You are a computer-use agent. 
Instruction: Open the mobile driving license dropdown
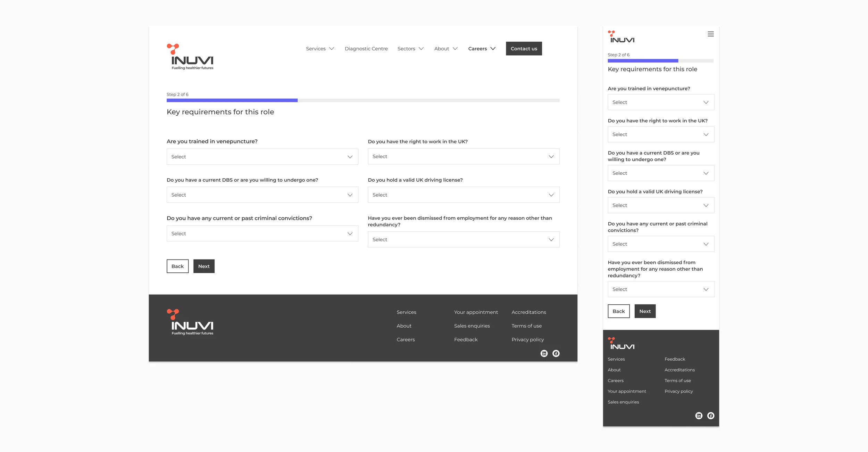[661, 205]
